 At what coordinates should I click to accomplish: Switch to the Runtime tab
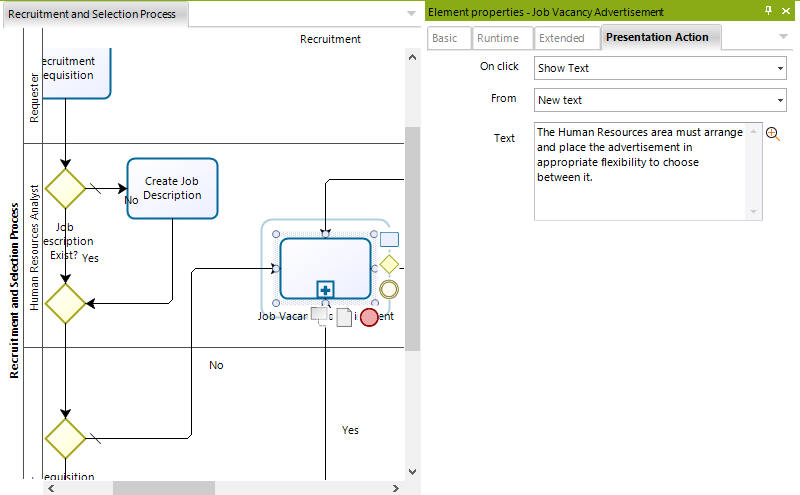click(502, 38)
